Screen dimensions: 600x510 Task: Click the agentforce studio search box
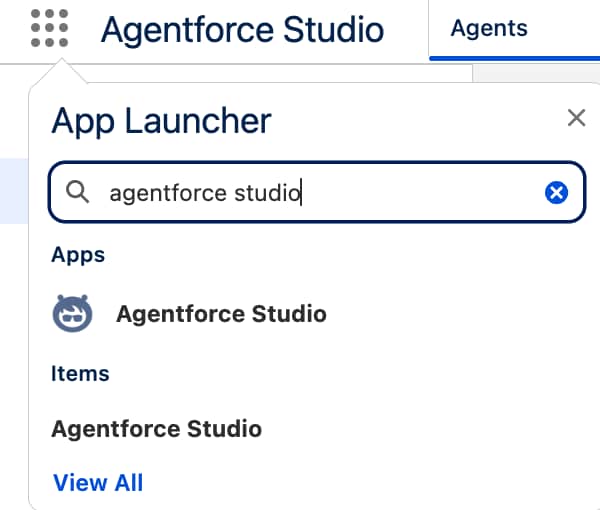317,192
